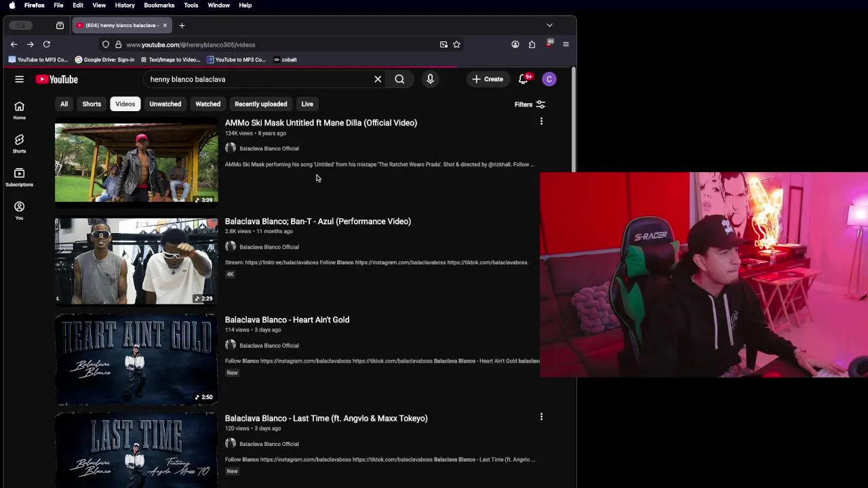Open Firefox extensions puzzle icon

tap(532, 45)
